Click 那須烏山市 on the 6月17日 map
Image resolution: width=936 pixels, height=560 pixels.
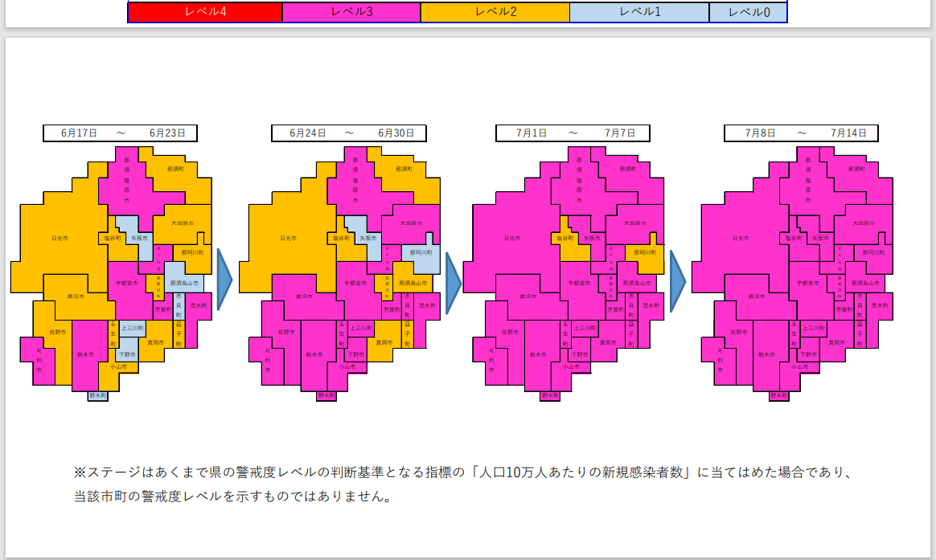[x=185, y=283]
